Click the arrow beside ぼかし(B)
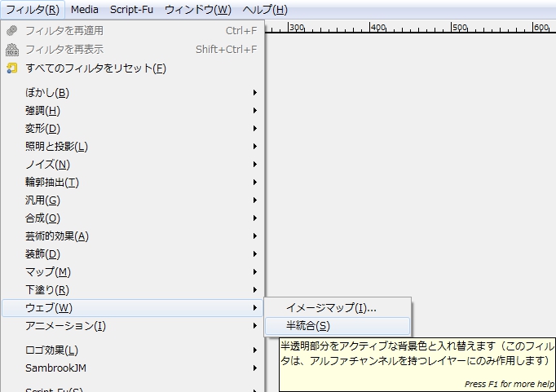This screenshot has width=556, height=392. pyautogui.click(x=254, y=93)
